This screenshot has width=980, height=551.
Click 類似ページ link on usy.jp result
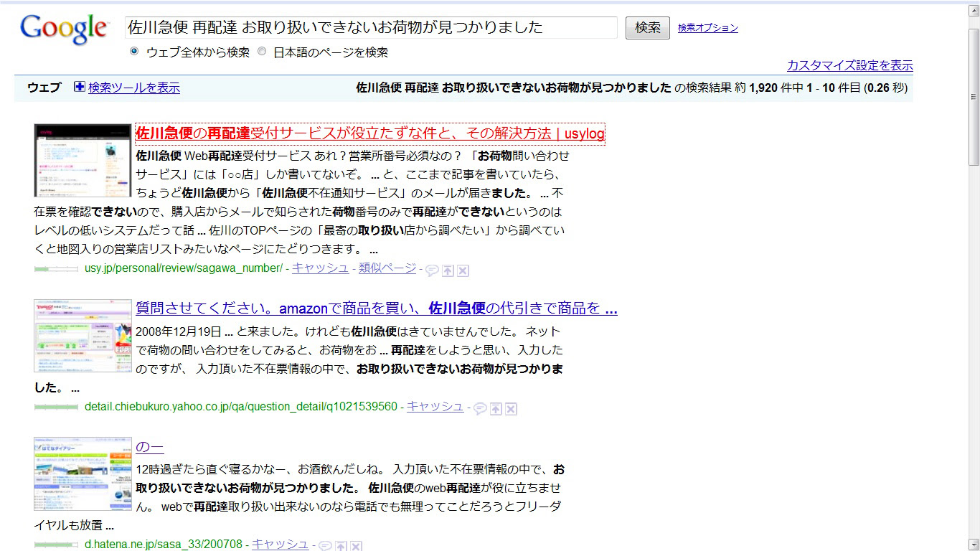(387, 268)
